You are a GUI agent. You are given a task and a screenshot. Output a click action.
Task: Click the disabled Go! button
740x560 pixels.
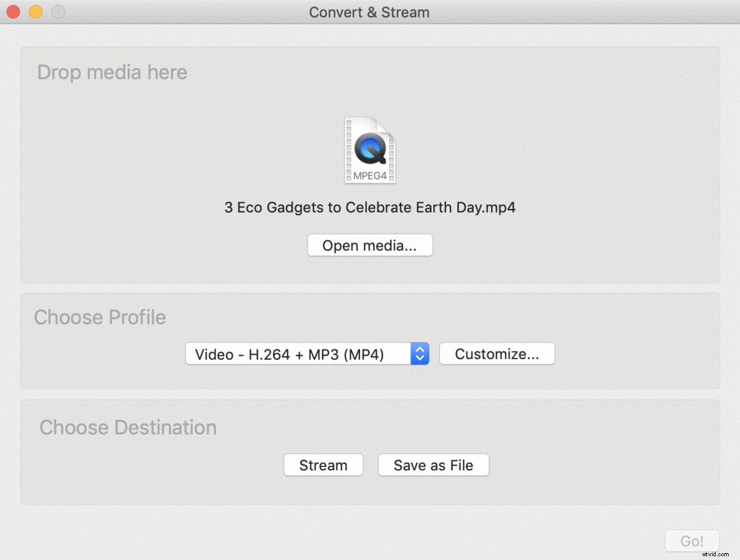click(691, 541)
